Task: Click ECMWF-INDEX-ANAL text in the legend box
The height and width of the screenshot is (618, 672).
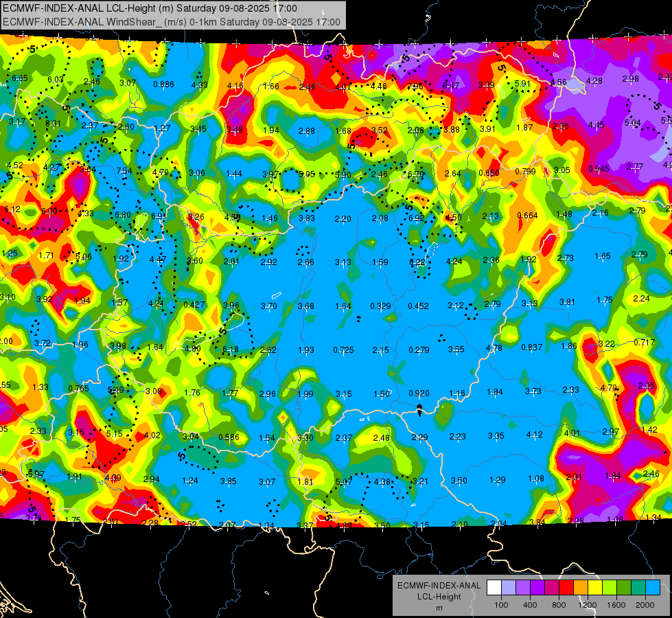Action: [x=439, y=586]
